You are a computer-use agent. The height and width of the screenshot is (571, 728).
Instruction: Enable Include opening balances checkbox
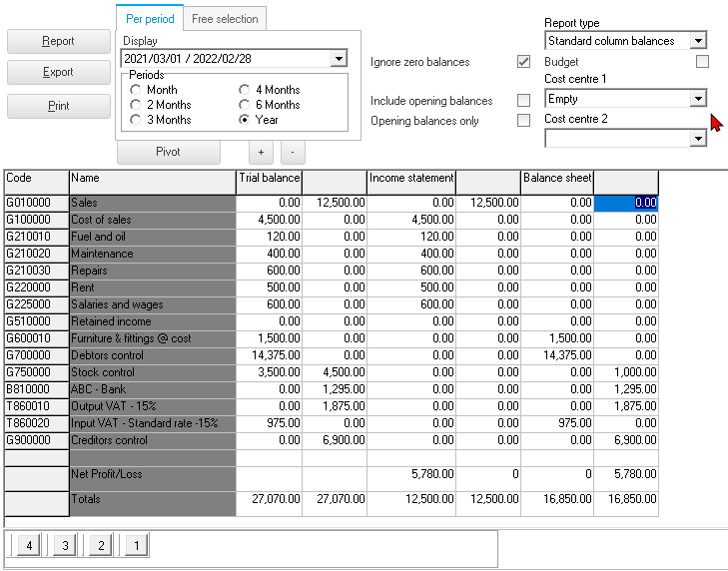[x=523, y=101]
